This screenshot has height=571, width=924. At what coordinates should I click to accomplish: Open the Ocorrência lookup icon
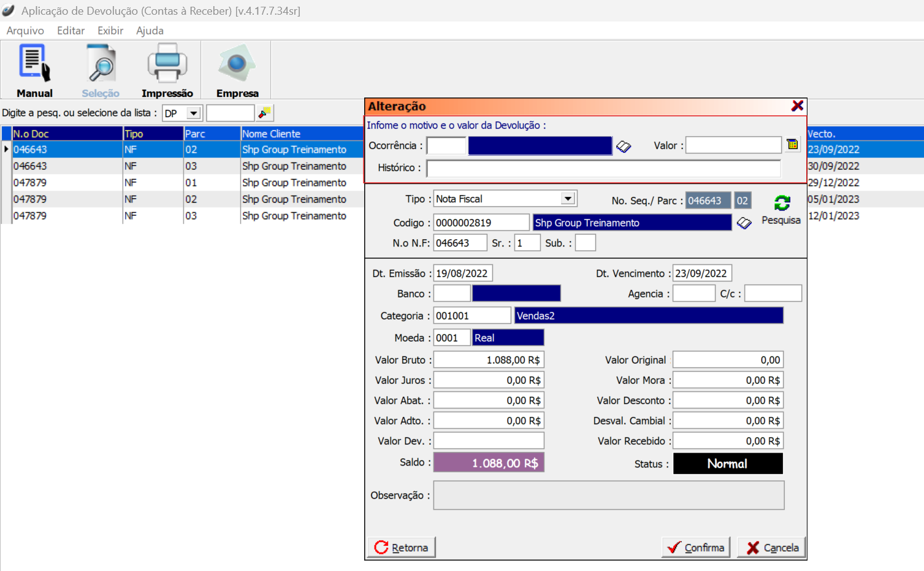pos(624,146)
